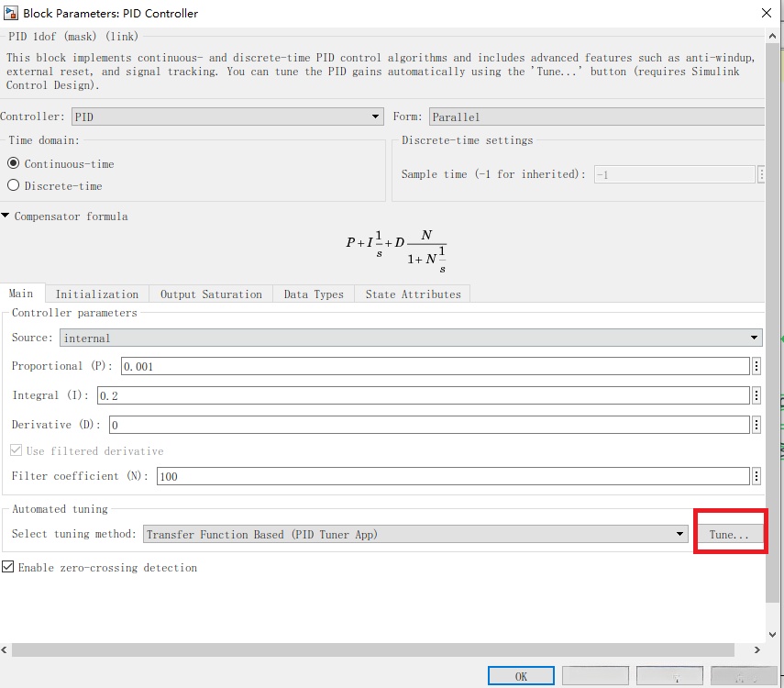This screenshot has height=688, width=784.
Task: Select Continuous-time radio button
Action: pos(14,163)
